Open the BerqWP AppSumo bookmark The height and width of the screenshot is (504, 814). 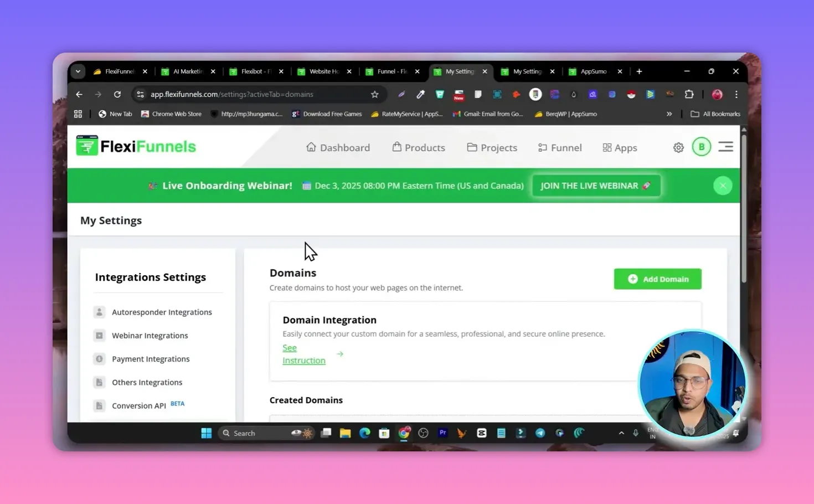click(x=565, y=114)
